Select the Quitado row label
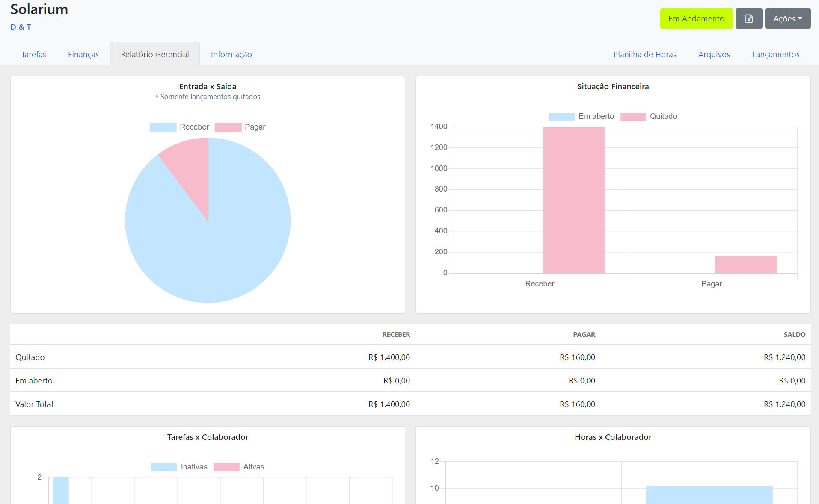This screenshot has width=819, height=504. 30,357
